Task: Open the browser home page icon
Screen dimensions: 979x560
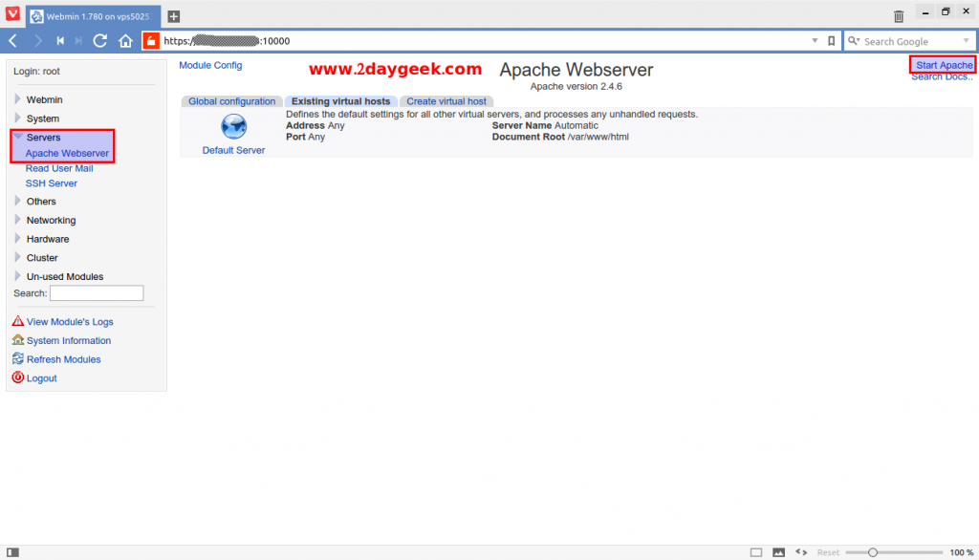Action: (123, 40)
